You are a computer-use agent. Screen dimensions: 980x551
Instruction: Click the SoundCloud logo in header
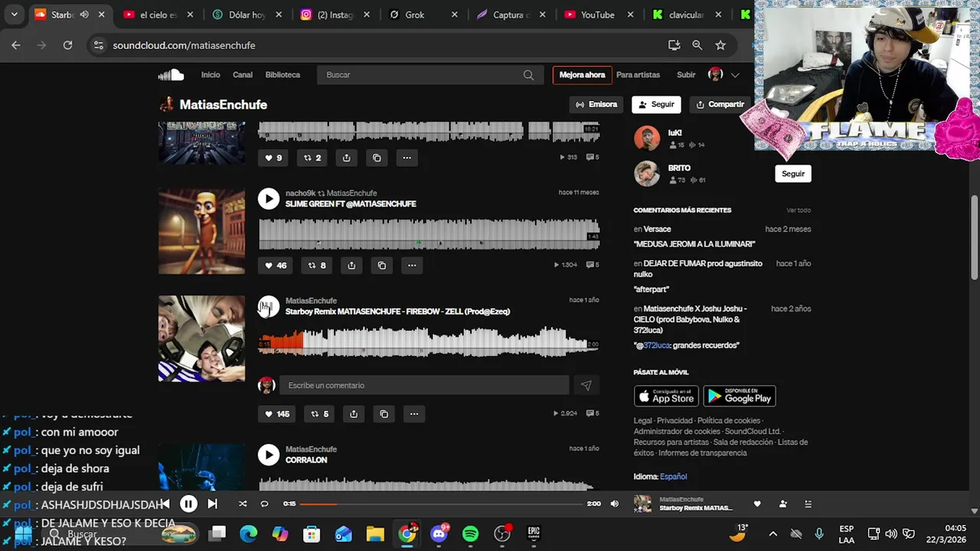171,74
